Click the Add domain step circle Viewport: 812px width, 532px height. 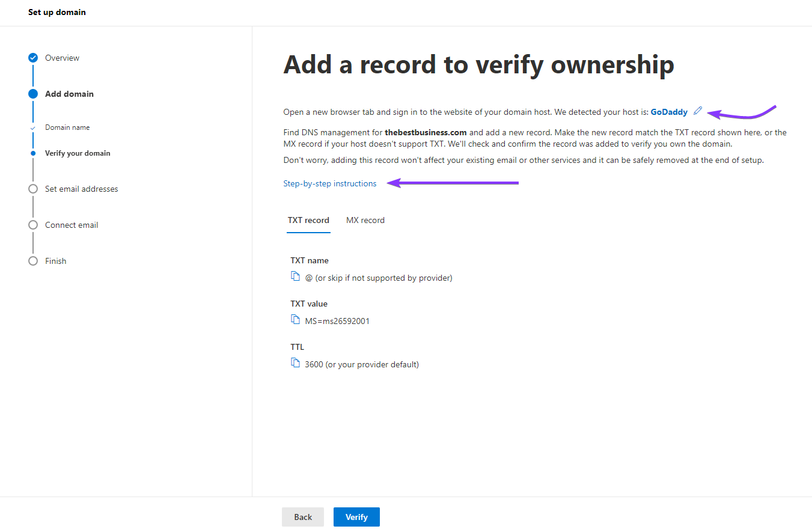pyautogui.click(x=33, y=94)
